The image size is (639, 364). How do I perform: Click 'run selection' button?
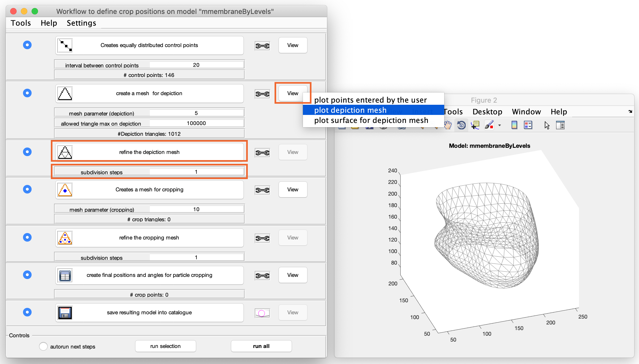click(165, 346)
